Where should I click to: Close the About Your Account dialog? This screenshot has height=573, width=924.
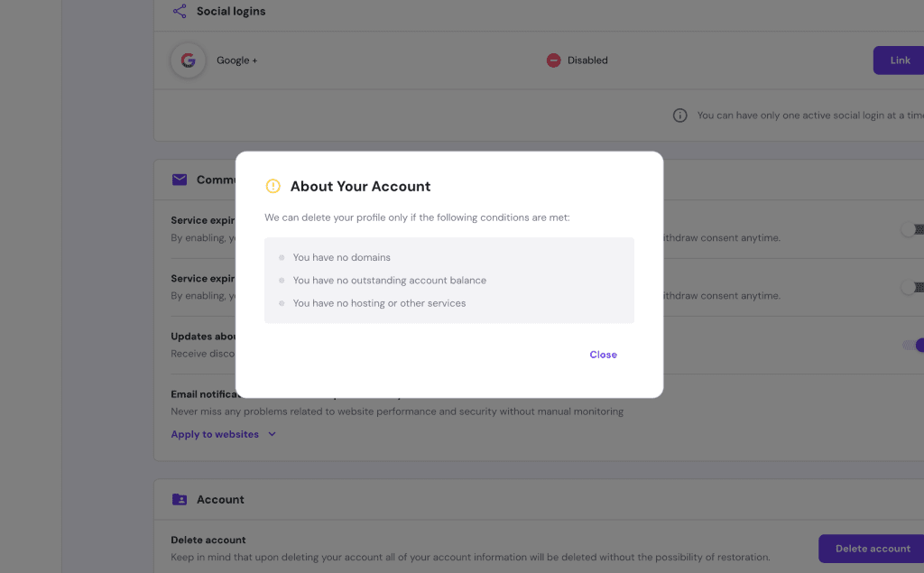[603, 355]
